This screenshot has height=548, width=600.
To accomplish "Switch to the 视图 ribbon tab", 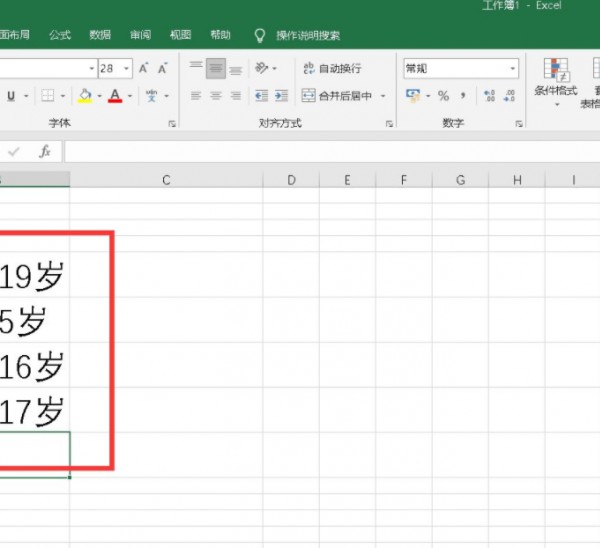I will (180, 35).
